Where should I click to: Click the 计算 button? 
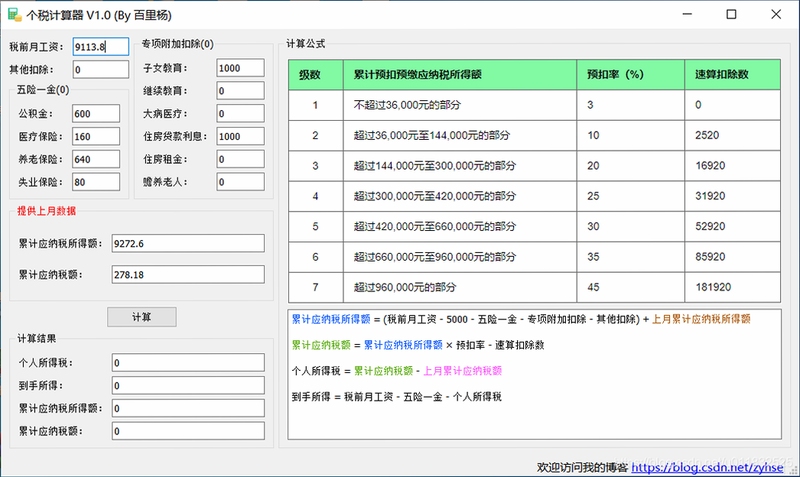tap(142, 317)
